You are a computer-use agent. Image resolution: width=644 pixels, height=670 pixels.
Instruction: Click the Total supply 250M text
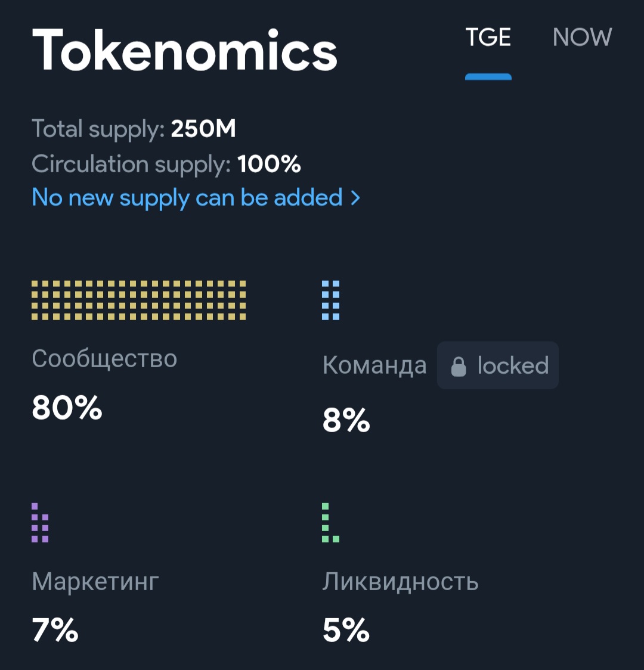coord(134,129)
